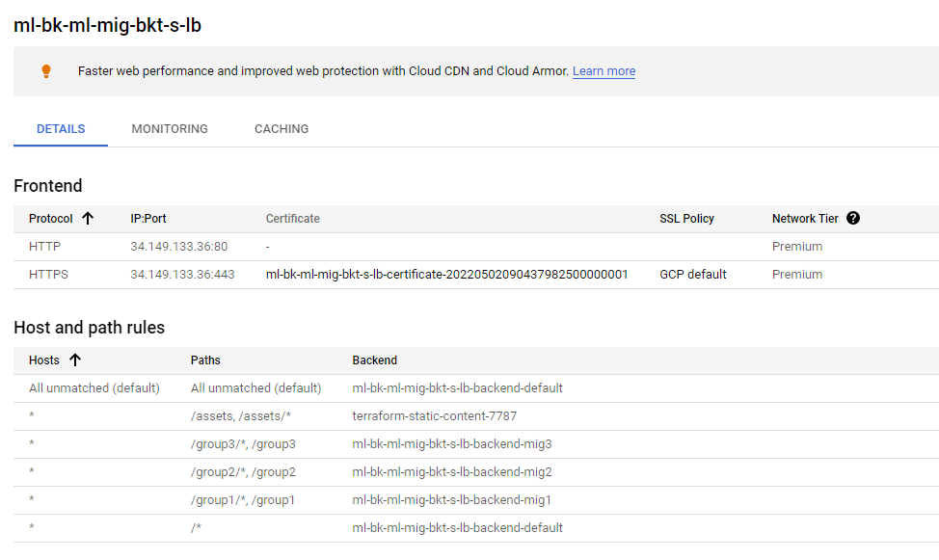Open the backend-mig1 backend link

pyautogui.click(x=451, y=500)
